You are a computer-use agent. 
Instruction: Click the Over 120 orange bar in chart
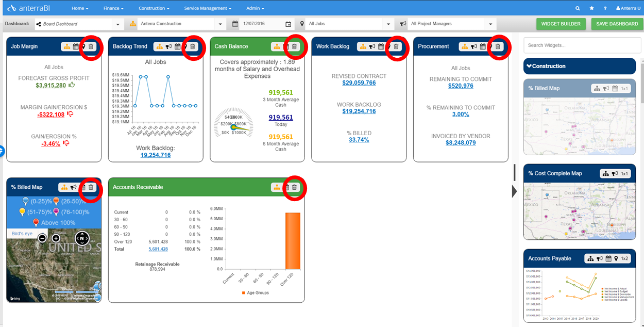293,241
